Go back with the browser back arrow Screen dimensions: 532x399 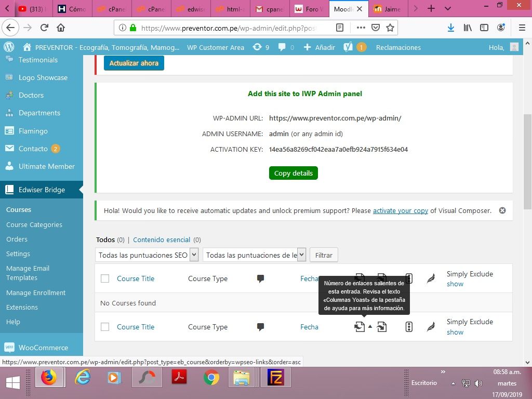pos(10,28)
